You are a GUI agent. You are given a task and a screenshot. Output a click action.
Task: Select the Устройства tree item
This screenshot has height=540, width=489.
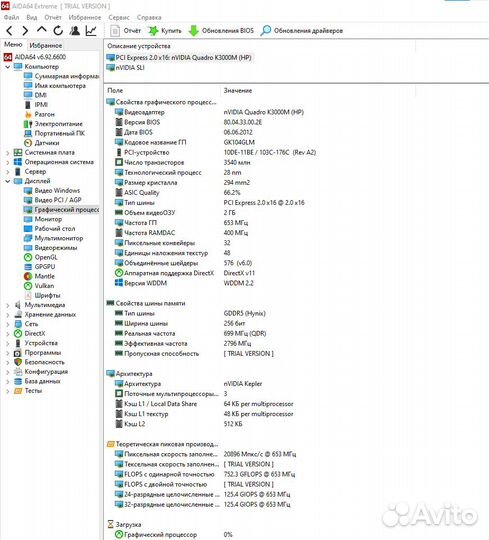pos(36,343)
